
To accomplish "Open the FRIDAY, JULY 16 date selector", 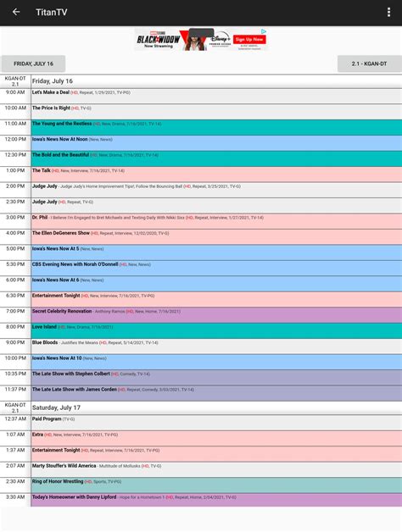I will pos(33,64).
